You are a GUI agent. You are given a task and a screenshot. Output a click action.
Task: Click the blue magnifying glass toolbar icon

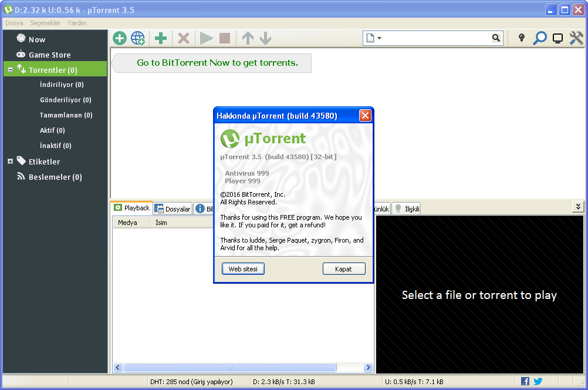pyautogui.click(x=540, y=38)
